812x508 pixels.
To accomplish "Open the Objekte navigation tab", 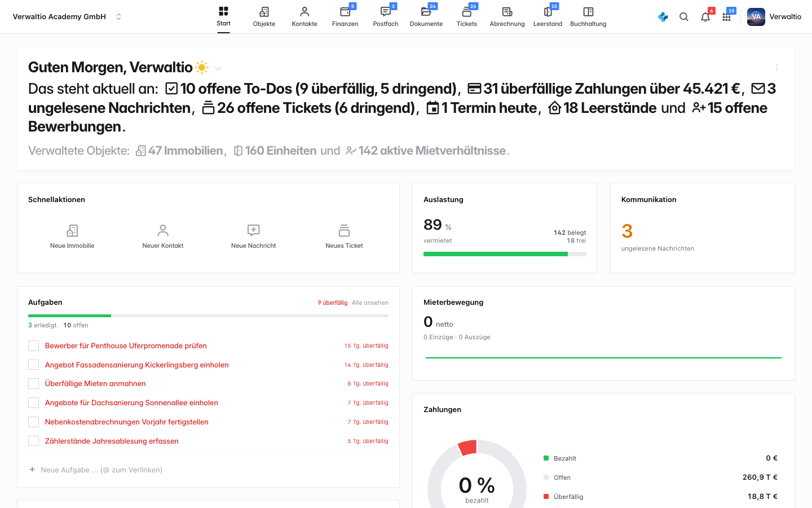I will click(264, 17).
